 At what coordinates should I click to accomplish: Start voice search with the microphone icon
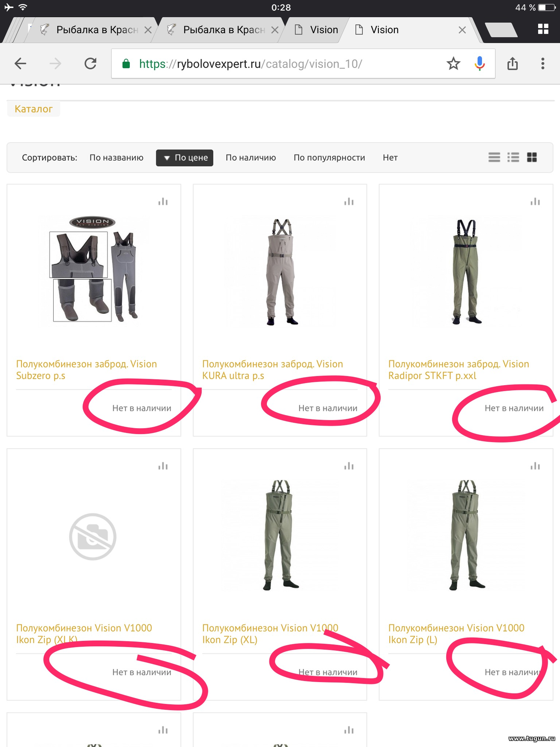tap(480, 63)
